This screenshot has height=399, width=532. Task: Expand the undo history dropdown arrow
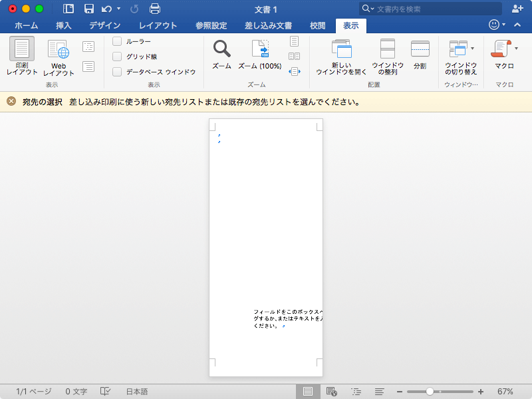[119, 9]
